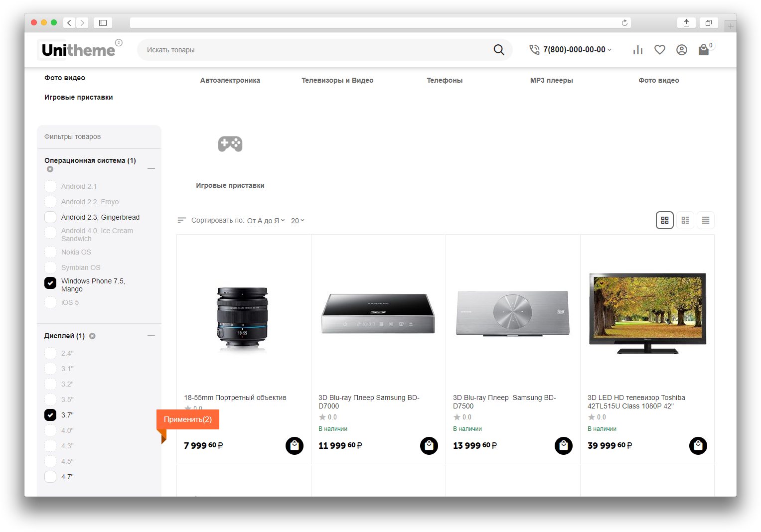Open the Toshiba TV product image
This screenshot has height=532, width=761.
click(x=647, y=313)
